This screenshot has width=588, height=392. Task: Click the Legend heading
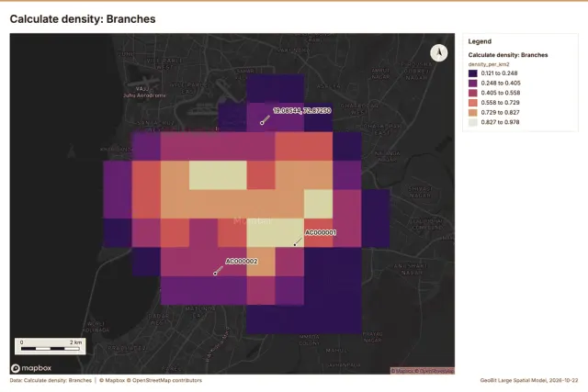pos(480,41)
